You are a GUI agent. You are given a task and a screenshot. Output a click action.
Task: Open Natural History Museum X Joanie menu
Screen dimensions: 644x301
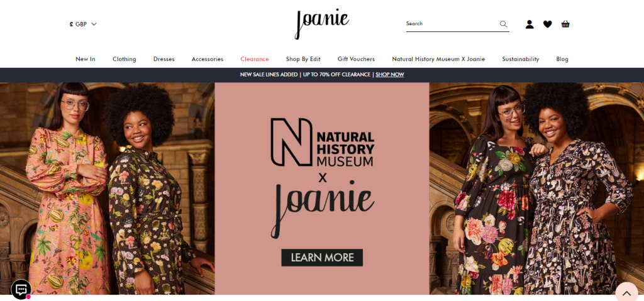[438, 59]
